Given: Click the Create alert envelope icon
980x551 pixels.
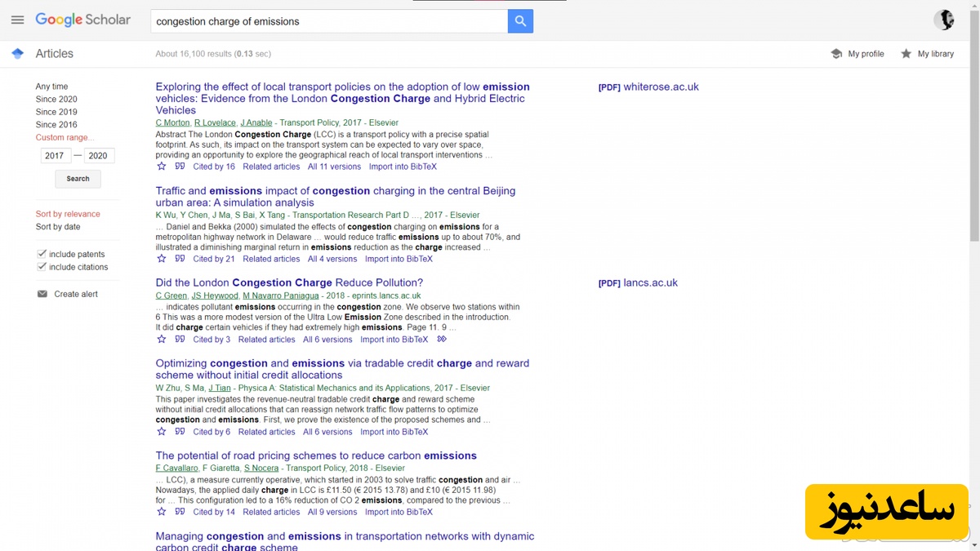Looking at the screenshot, I should (42, 294).
